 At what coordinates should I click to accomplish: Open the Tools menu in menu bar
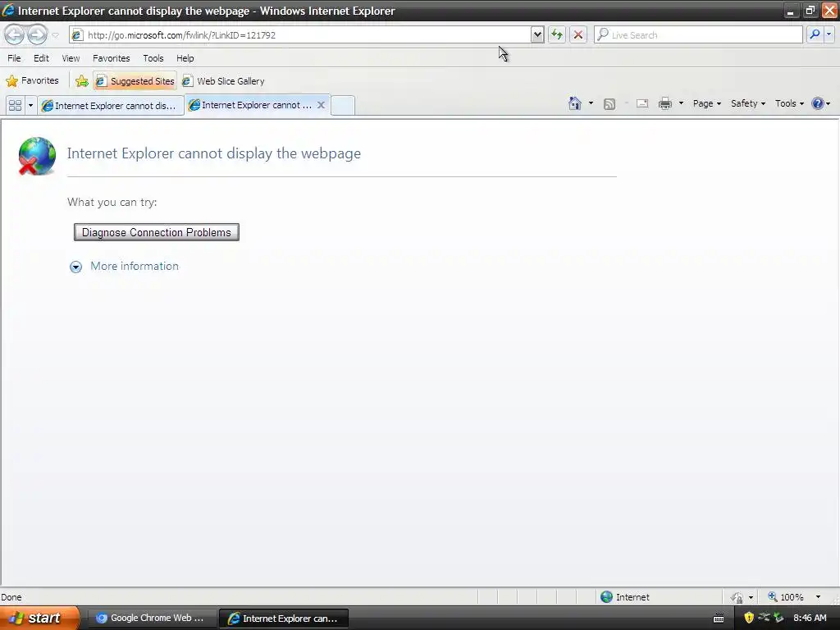pyautogui.click(x=153, y=58)
